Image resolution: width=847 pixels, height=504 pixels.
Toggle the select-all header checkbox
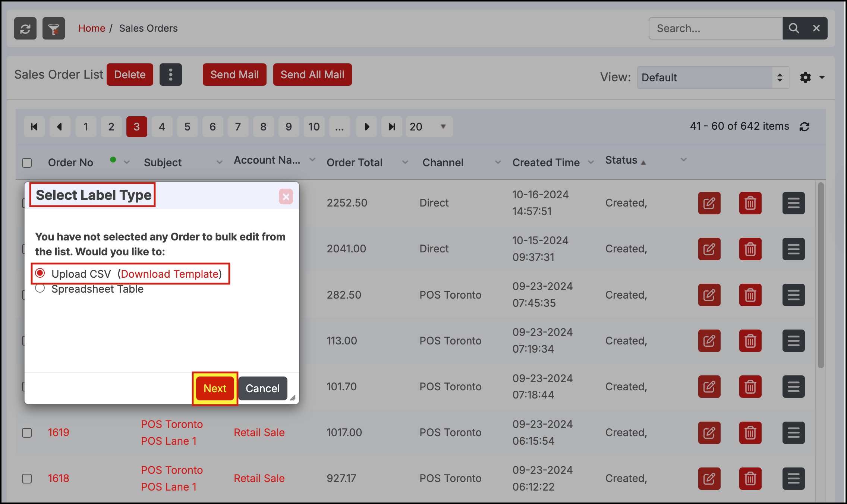point(27,163)
